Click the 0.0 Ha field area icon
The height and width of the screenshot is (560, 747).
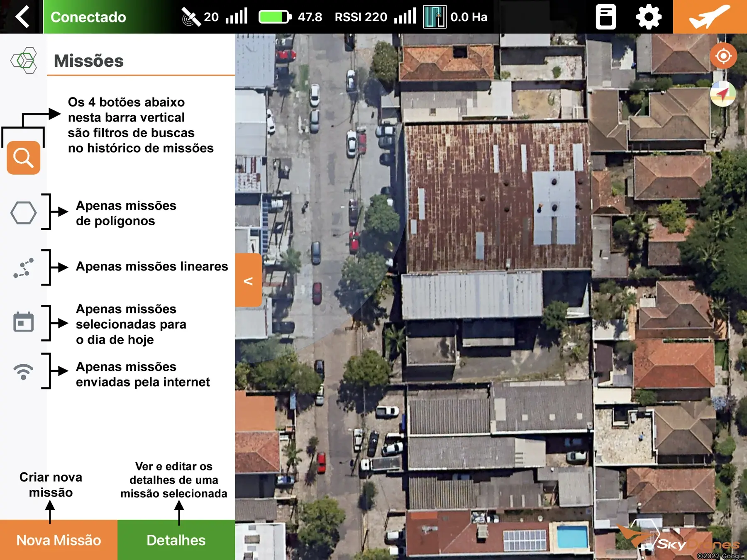tap(435, 17)
